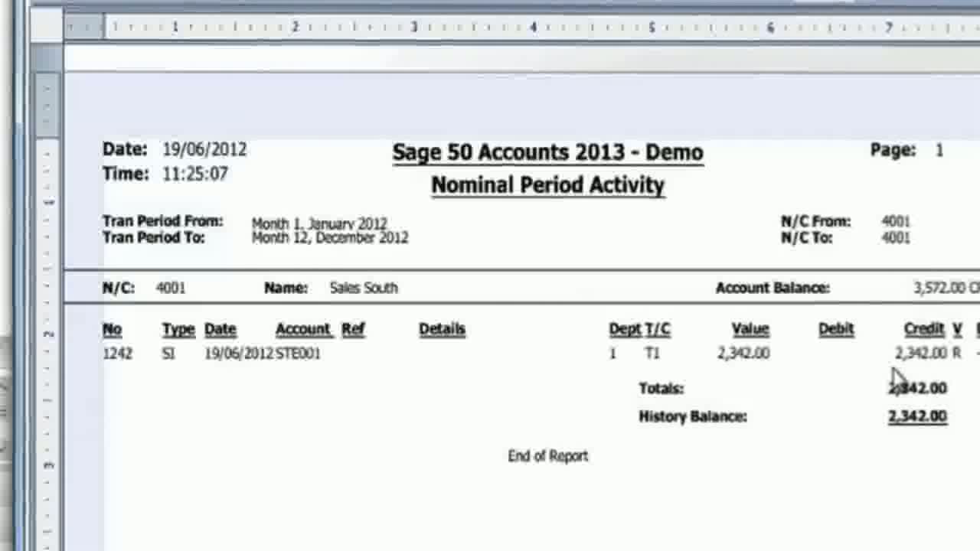Click the 'Type' column header
The width and height of the screenshot is (980, 551).
178,330
